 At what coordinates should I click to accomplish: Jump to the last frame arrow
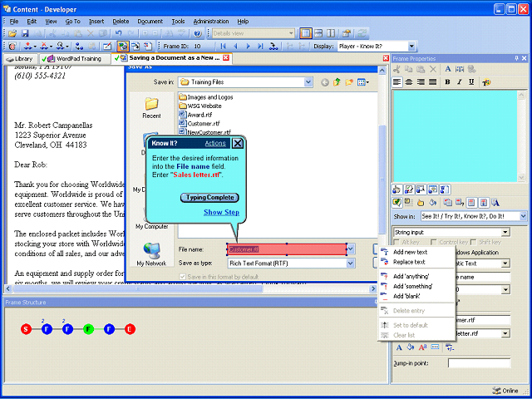point(260,47)
